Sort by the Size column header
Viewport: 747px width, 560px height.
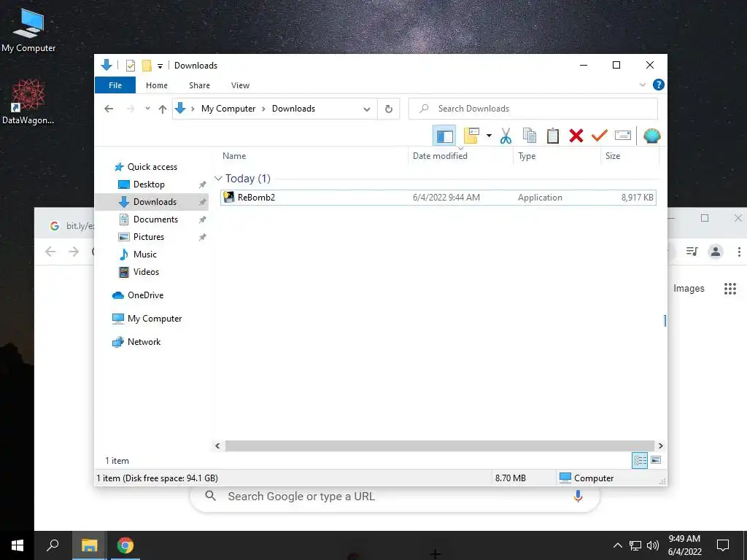(613, 156)
